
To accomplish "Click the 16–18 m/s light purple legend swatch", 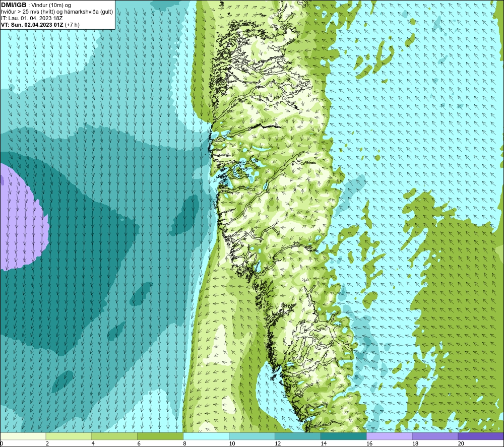I will [x=389, y=436].
